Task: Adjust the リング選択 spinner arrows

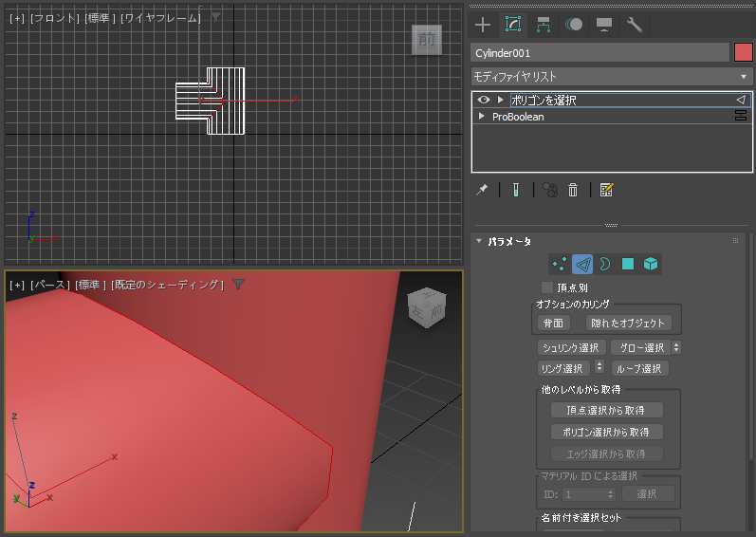Action: [x=599, y=367]
